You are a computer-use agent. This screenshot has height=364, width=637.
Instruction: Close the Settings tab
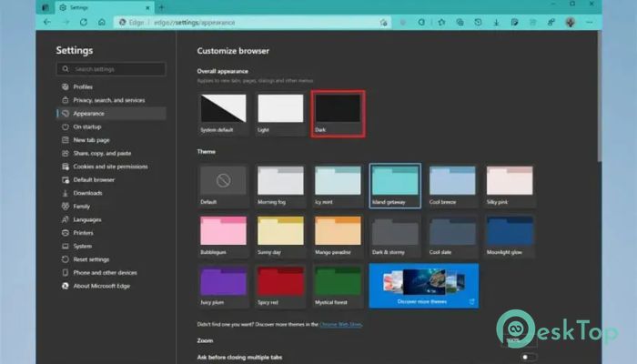point(147,7)
